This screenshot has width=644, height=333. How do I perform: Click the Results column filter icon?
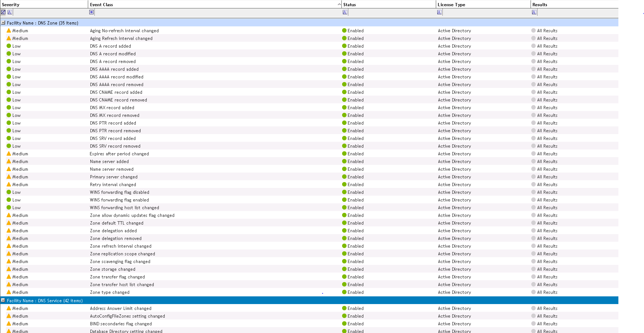pyautogui.click(x=534, y=12)
